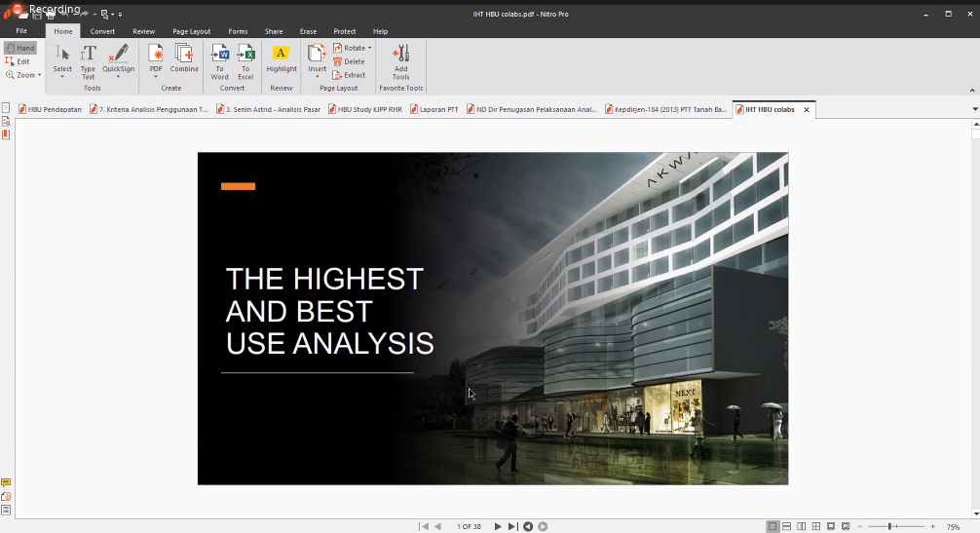Go to the next page
980x533 pixels.
point(498,526)
